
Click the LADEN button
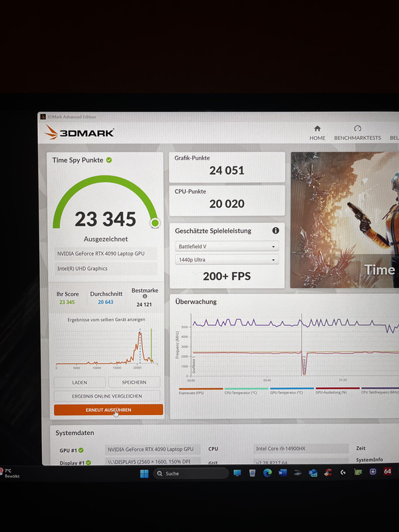tap(79, 382)
